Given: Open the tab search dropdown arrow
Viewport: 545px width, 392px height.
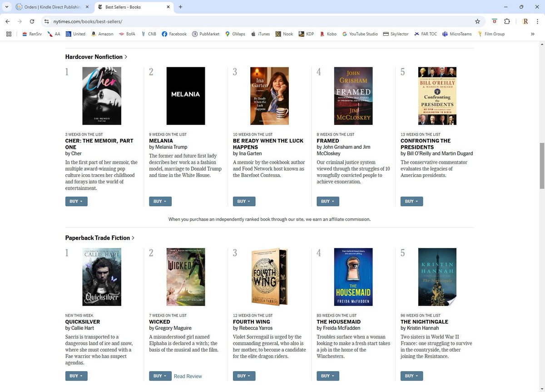Looking at the screenshot, I should pos(6,7).
